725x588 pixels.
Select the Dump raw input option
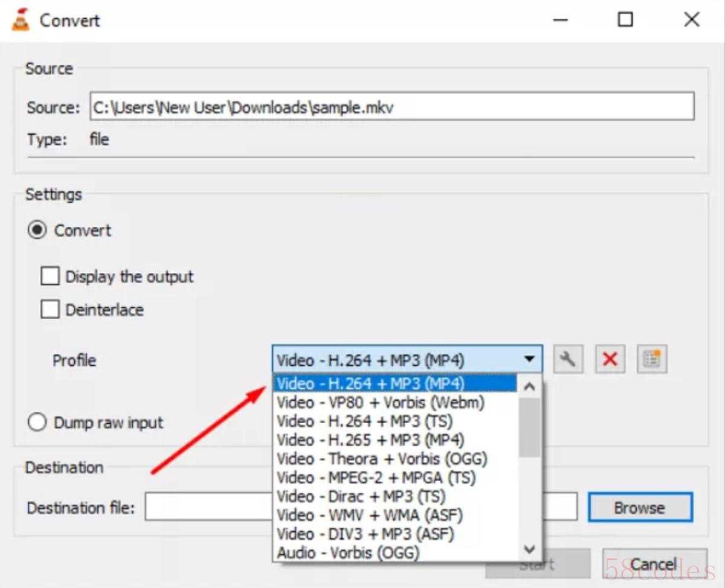click(37, 423)
